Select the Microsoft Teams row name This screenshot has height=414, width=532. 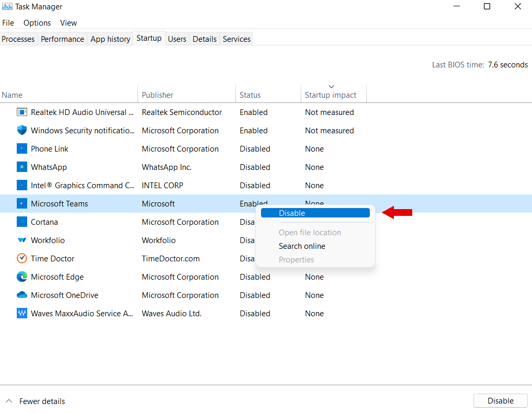[60, 204]
